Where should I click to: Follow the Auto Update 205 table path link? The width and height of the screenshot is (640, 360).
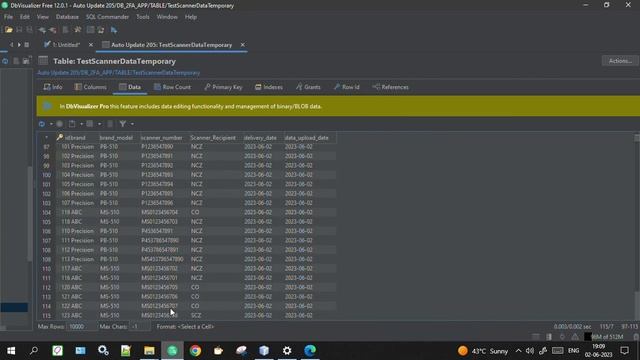click(119, 73)
